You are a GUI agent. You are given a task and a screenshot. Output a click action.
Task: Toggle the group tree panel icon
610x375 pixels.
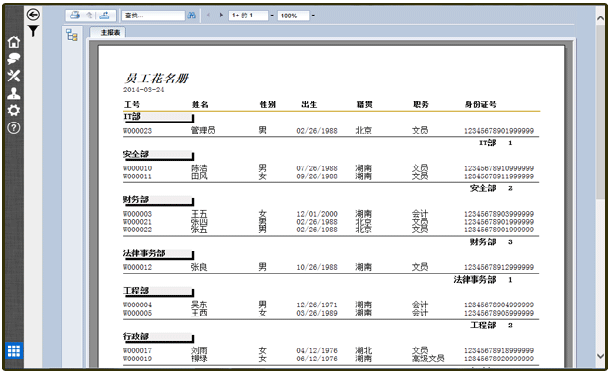72,35
